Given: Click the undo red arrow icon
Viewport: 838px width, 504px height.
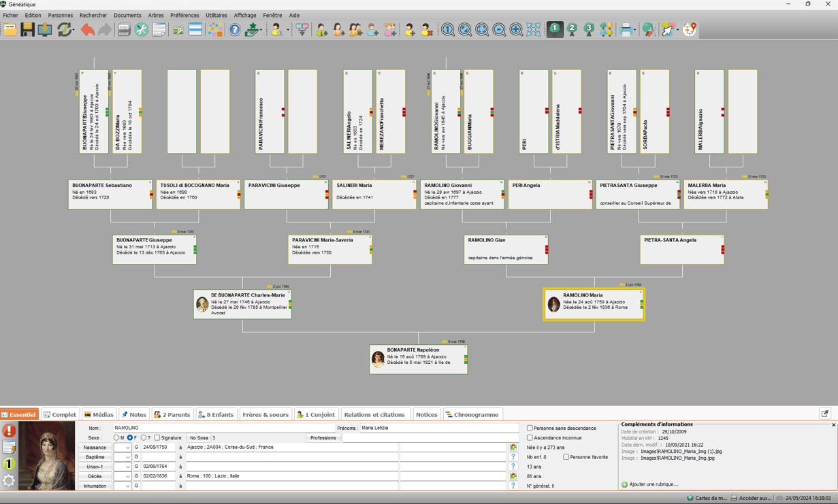Looking at the screenshot, I should pos(88,30).
